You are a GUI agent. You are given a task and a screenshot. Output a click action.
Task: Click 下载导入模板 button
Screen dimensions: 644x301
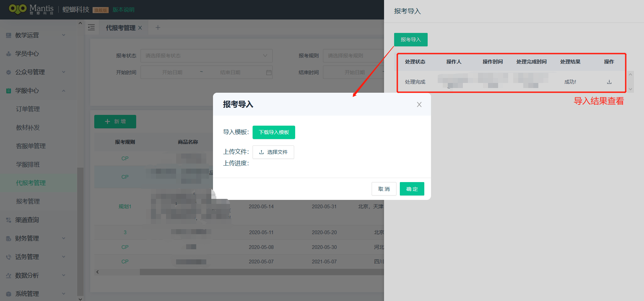tap(274, 132)
